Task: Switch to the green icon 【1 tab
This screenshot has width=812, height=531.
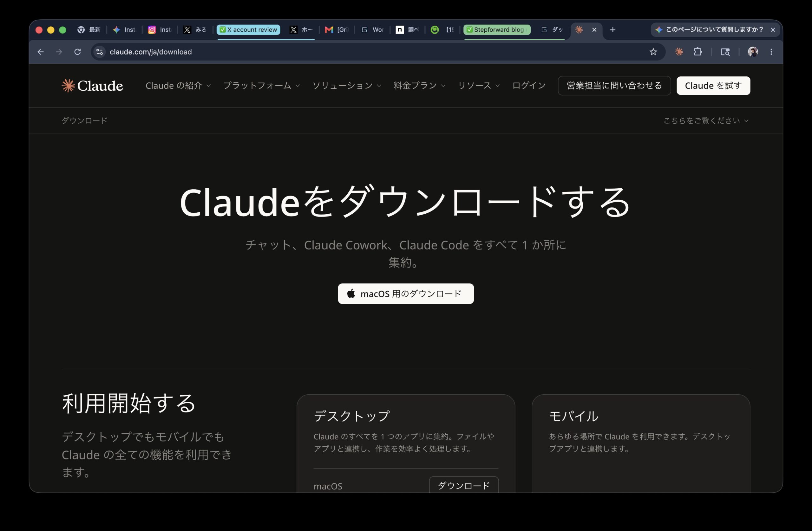Action: [x=442, y=30]
